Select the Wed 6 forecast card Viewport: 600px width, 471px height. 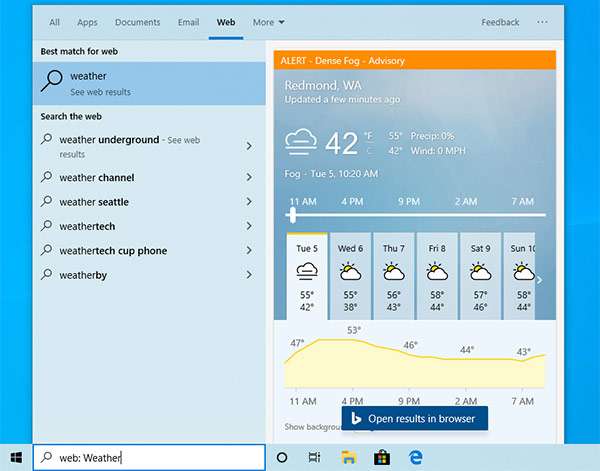350,275
